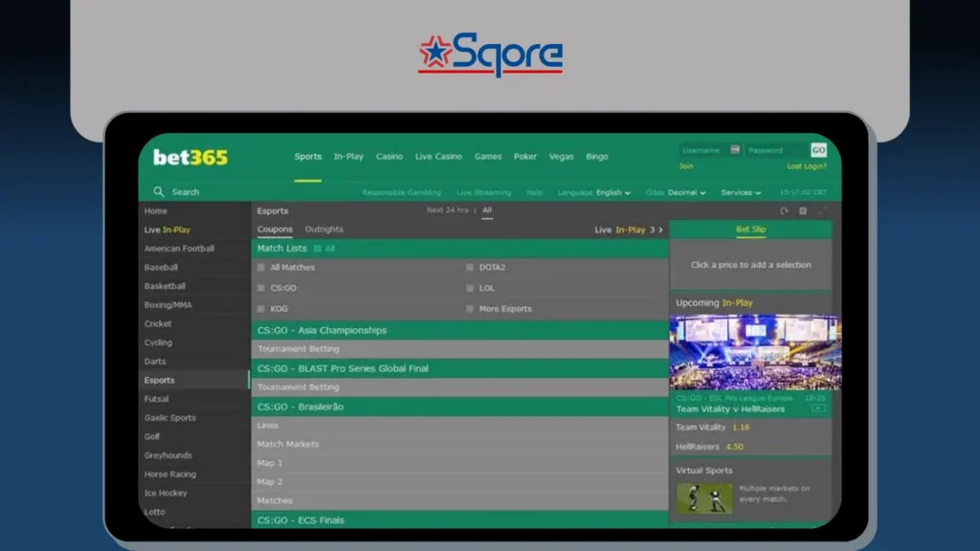The width and height of the screenshot is (980, 551).
Task: Select Boxing/MMA in sidebar
Action: coord(168,305)
